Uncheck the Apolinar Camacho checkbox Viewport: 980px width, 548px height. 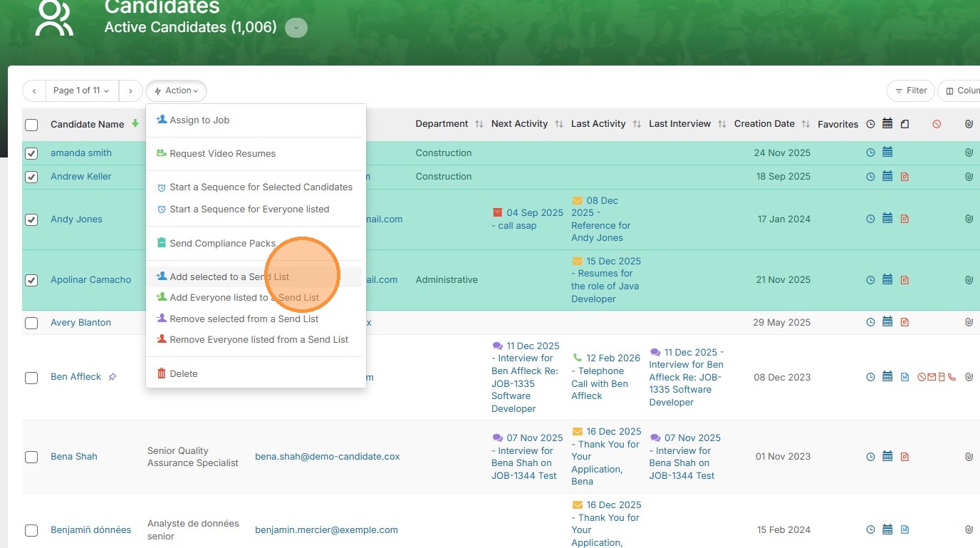click(31, 280)
